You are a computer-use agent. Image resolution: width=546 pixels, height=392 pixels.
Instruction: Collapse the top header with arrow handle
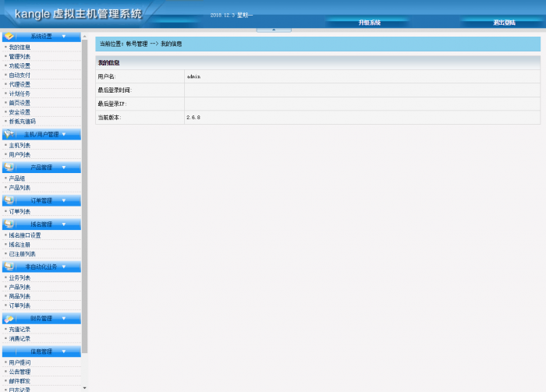[x=273, y=30]
